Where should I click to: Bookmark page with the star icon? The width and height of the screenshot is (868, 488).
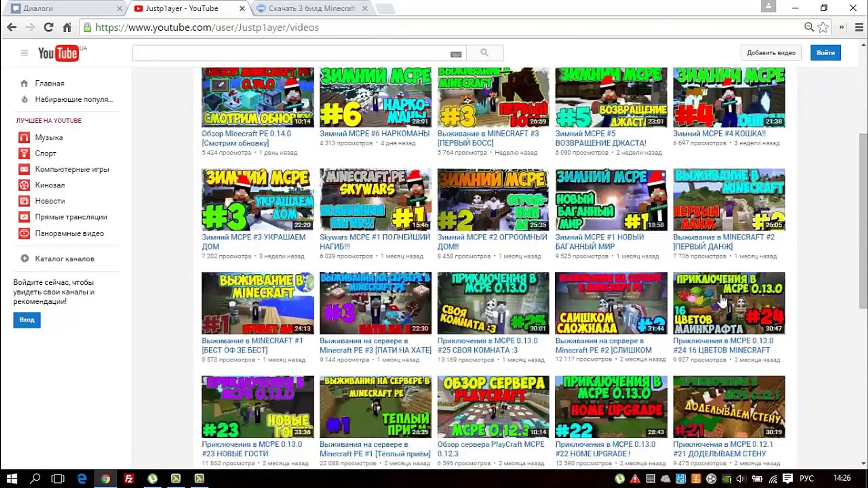(x=823, y=28)
